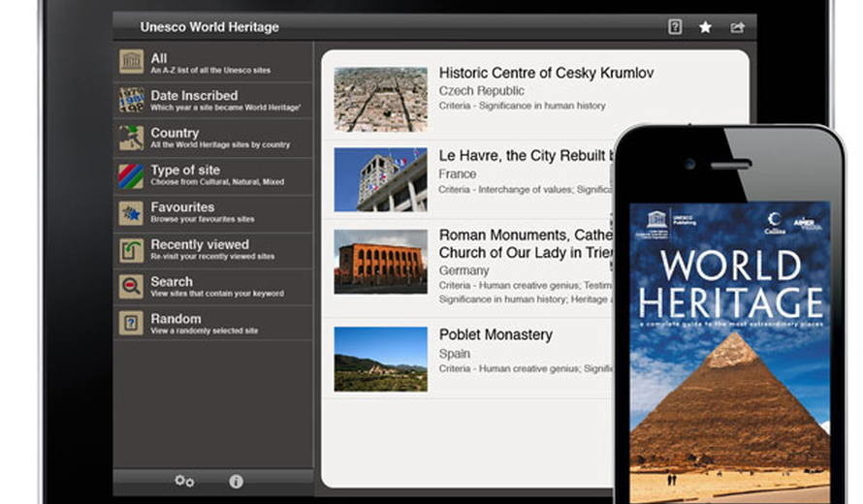Screen dimensions: 863x504
Task: Tap 'View a randomly selected site' subtitle
Action: tap(205, 331)
